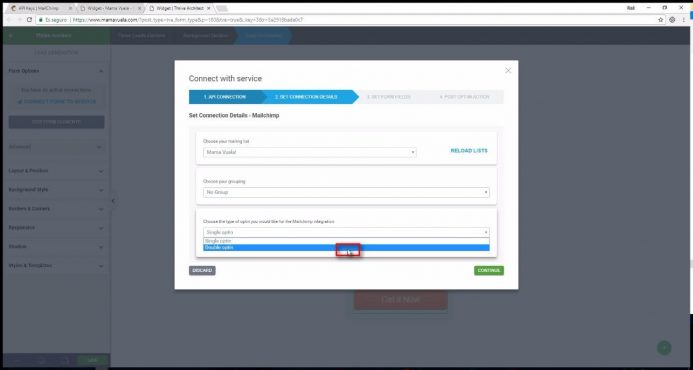The width and height of the screenshot is (693, 370).
Task: Expand the Background Style section
Action: [56, 190]
